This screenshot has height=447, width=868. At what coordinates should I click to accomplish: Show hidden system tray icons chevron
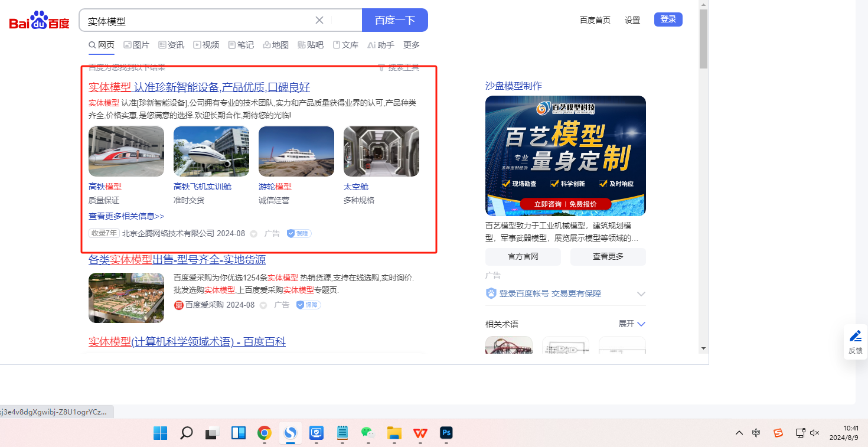pyautogui.click(x=739, y=433)
